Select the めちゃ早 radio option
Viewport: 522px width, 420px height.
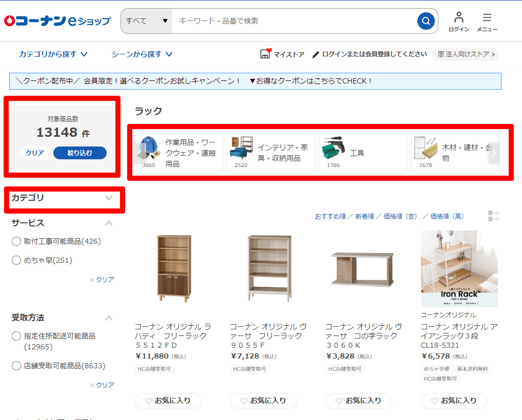coord(16,260)
